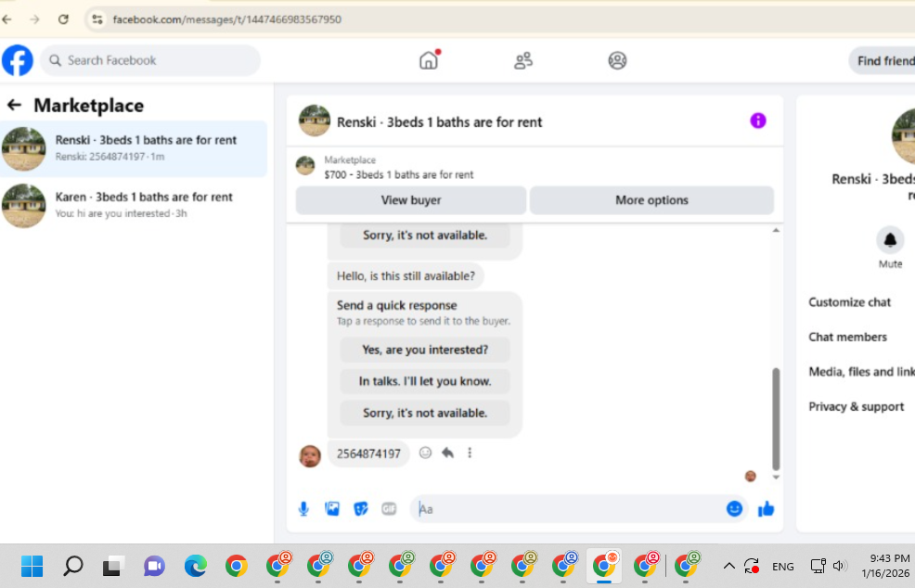Expand Chat members section
Image resolution: width=915 pixels, height=588 pixels.
pyautogui.click(x=847, y=337)
